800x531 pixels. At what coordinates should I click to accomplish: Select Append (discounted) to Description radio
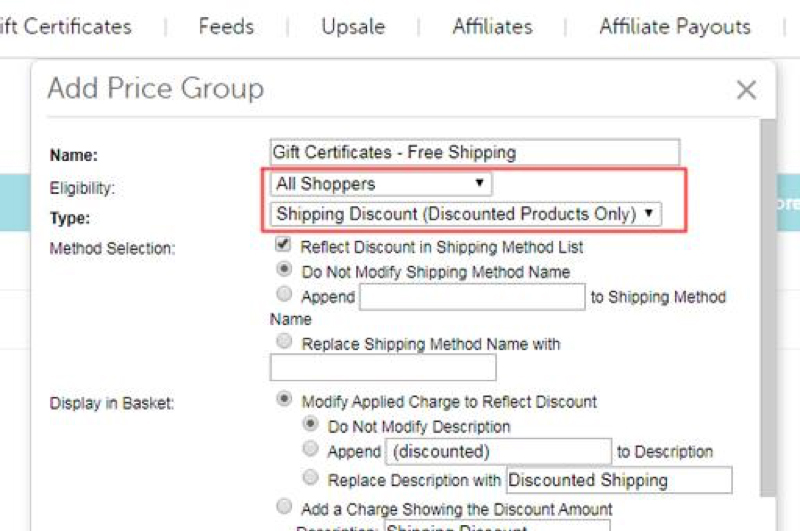tap(310, 449)
